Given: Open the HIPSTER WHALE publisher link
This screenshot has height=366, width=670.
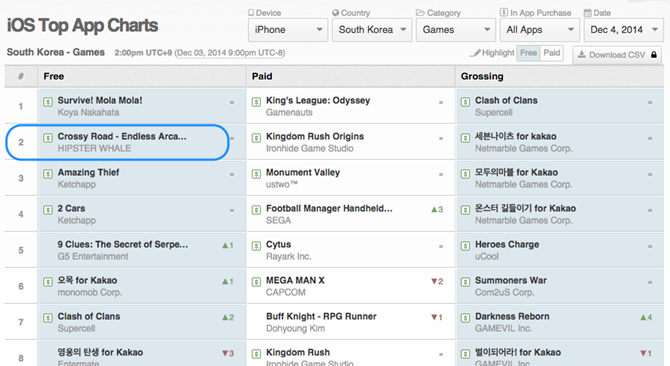Looking at the screenshot, I should (94, 149).
